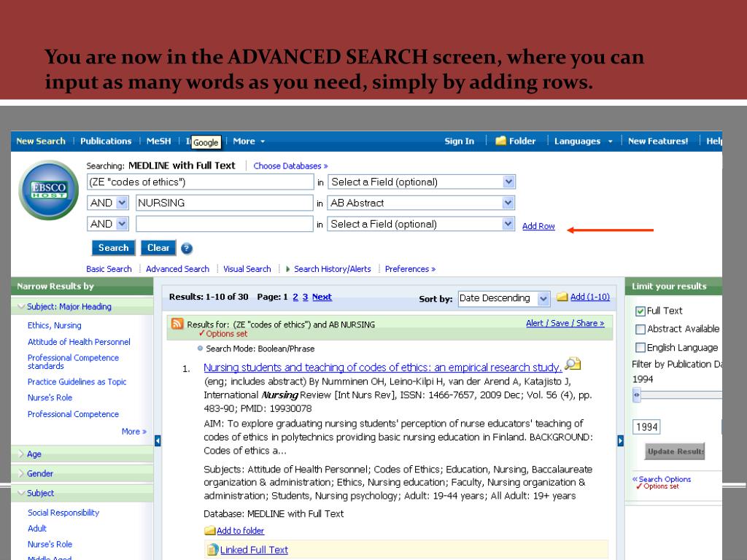Click the NURSING search term field
Viewport: 747px width, 560px height.
pos(225,203)
